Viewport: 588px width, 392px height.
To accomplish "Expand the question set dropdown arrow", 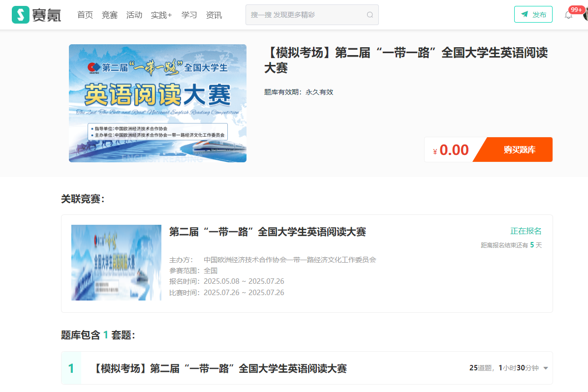I will coord(546,368).
